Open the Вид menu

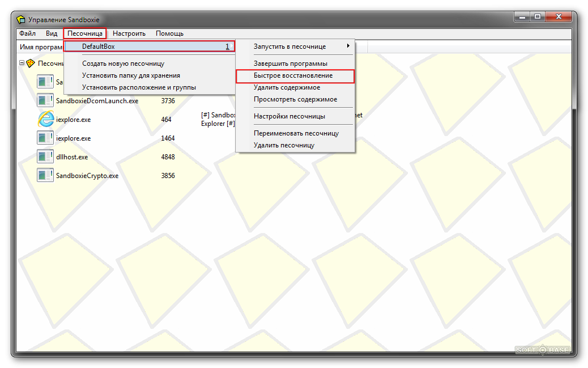[52, 33]
